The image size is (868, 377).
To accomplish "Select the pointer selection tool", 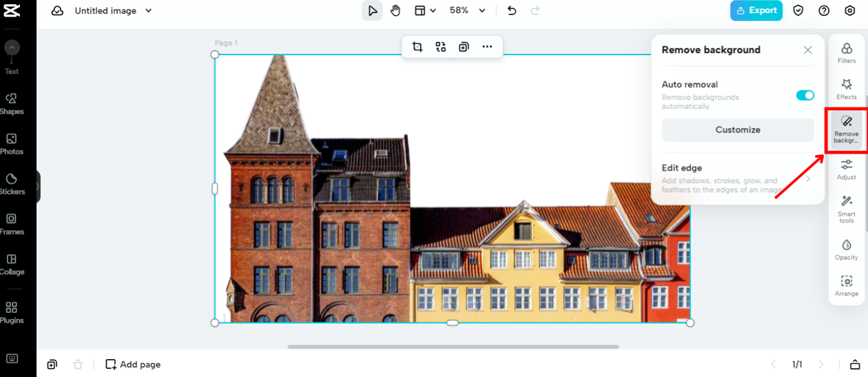I will coord(372,10).
